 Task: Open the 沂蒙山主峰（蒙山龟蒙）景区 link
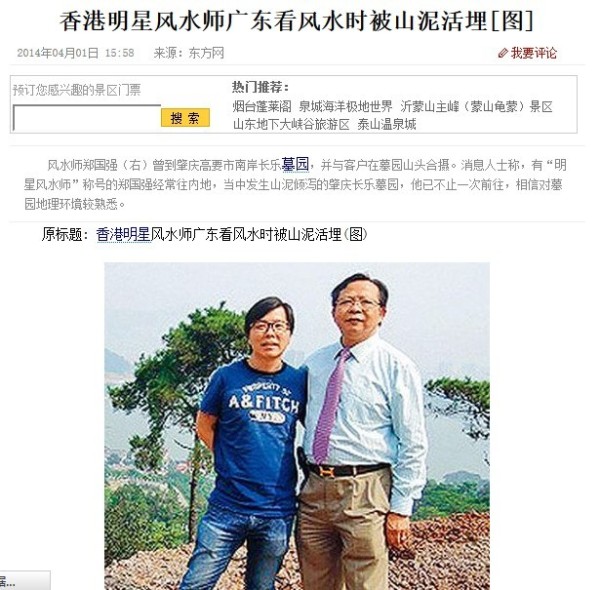point(476,106)
